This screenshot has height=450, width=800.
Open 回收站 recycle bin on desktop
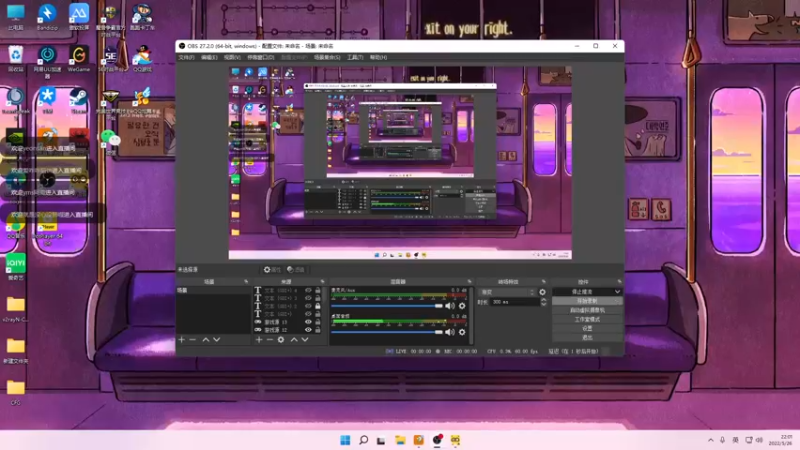pos(16,59)
